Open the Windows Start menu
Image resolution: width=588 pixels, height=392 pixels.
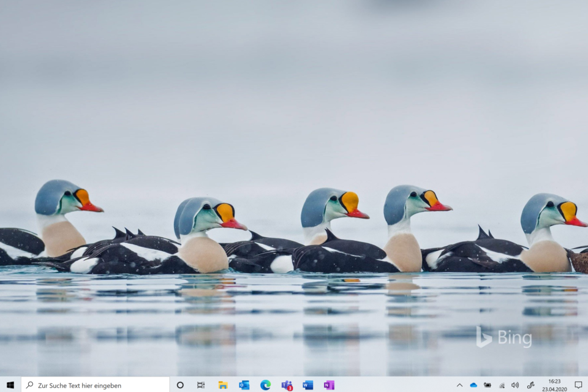(10, 385)
